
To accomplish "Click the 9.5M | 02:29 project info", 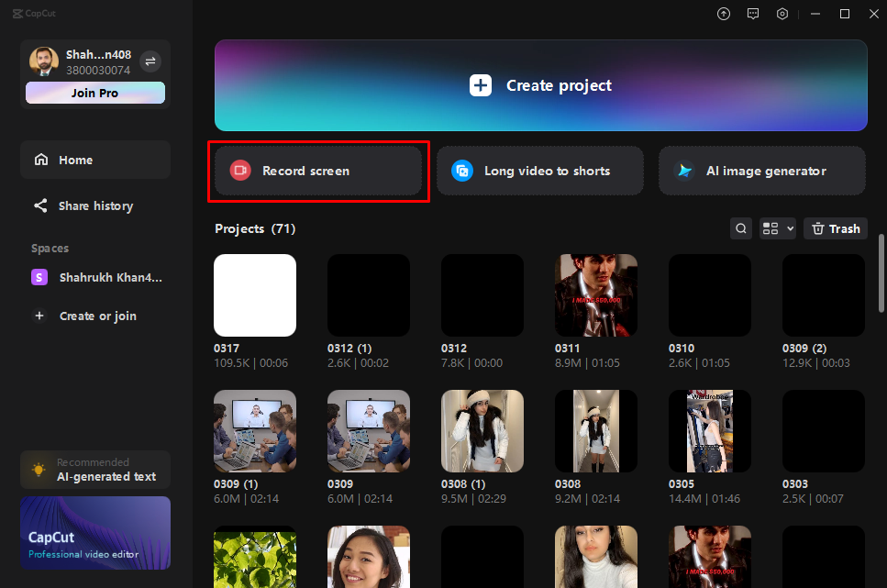I will [x=473, y=499].
